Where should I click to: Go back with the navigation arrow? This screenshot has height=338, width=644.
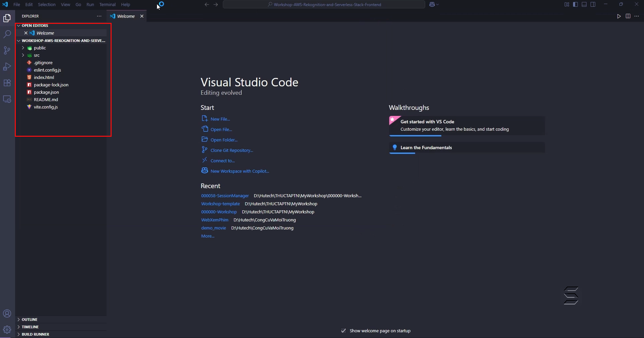click(207, 4)
